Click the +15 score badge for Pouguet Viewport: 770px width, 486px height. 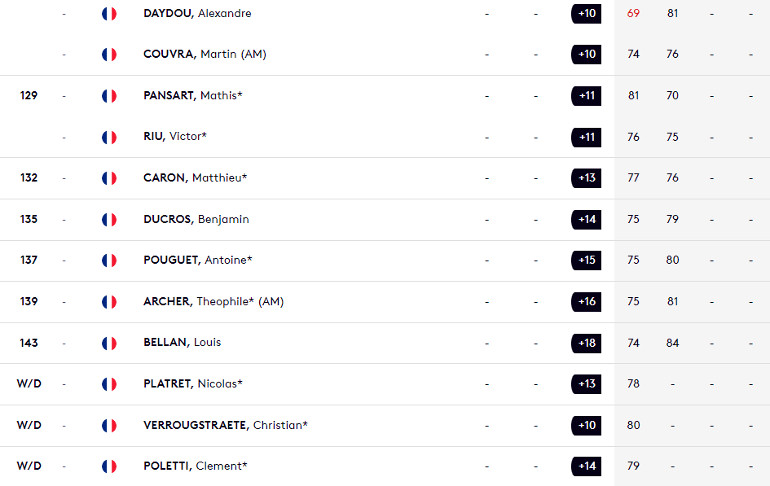[586, 260]
